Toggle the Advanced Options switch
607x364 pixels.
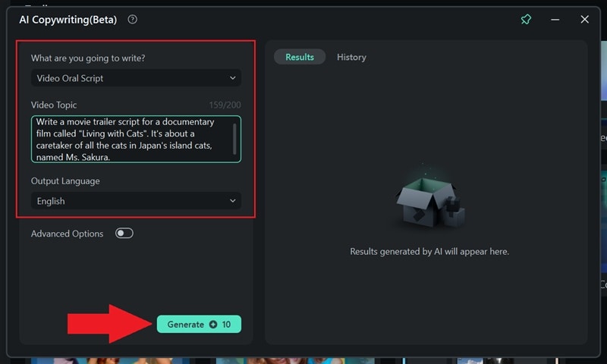[x=124, y=234]
